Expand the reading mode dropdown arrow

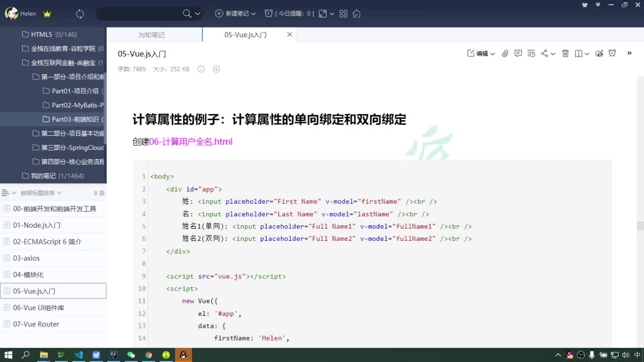point(587,54)
